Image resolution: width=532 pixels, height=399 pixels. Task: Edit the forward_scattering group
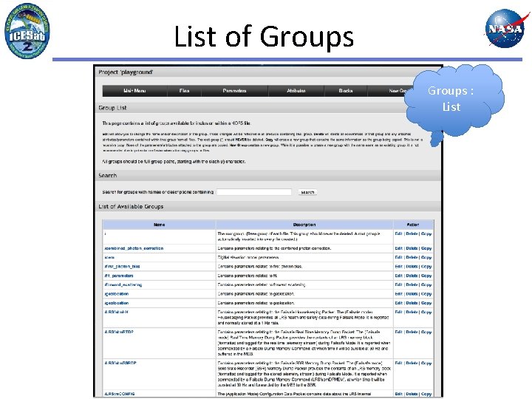coord(399,285)
